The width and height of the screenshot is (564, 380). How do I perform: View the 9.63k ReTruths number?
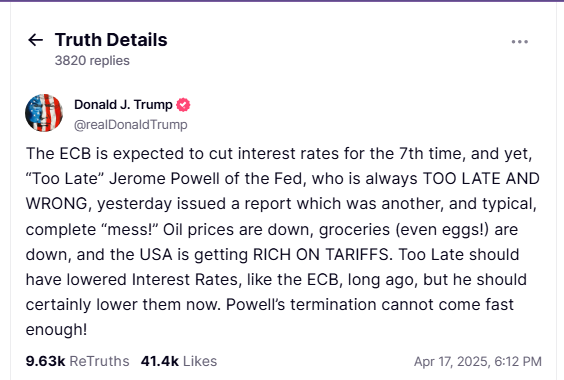(x=45, y=361)
